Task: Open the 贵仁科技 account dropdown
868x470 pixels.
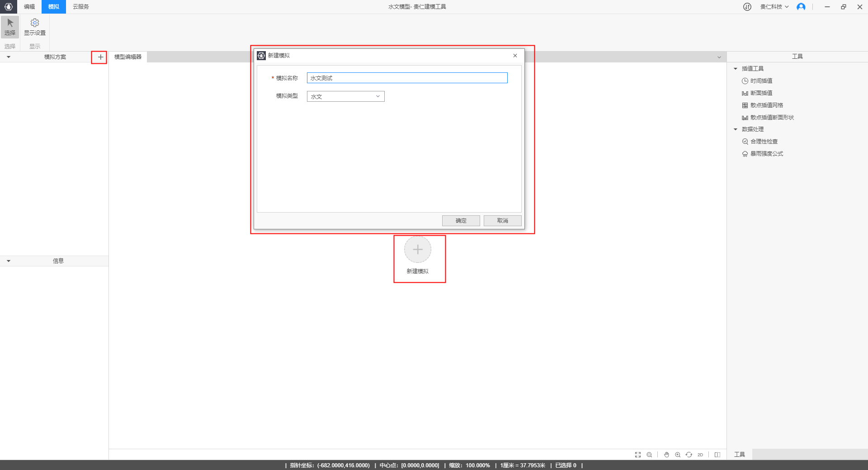Action: coord(774,7)
